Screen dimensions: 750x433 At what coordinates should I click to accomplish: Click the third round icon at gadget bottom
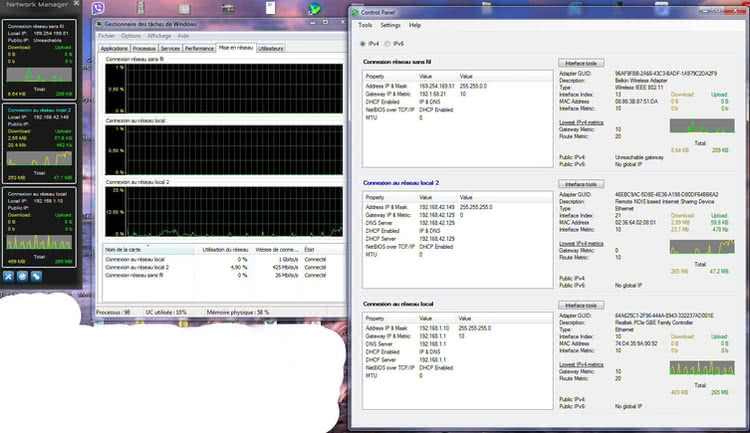[x=35, y=276]
